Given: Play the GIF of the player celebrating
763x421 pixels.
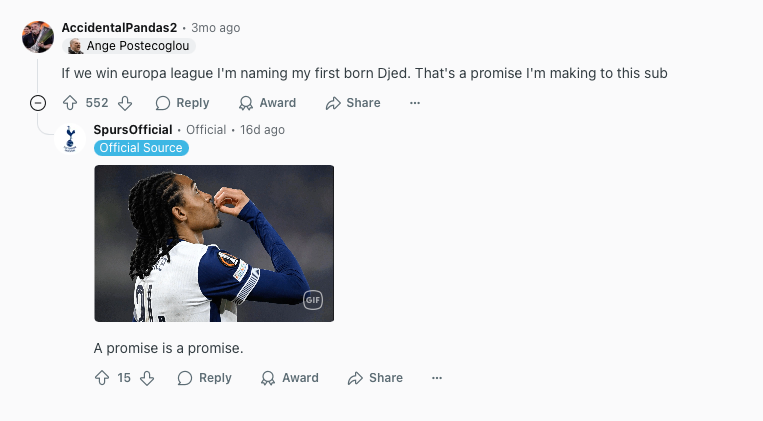Looking at the screenshot, I should coord(214,243).
